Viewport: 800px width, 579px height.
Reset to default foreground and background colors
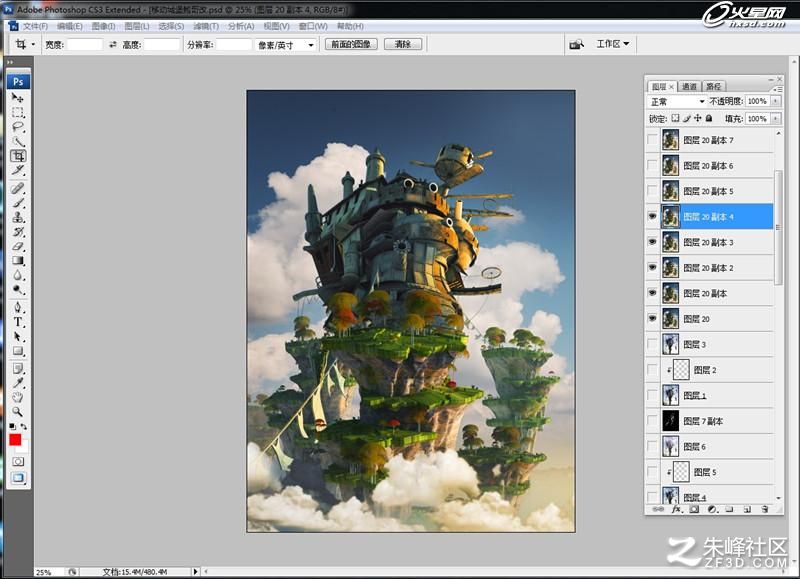pos(12,426)
